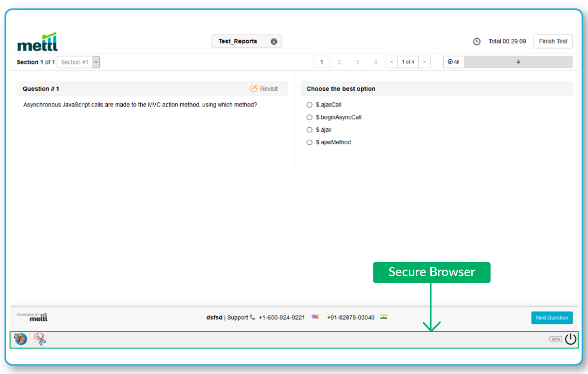Click the next-page chevron in question navigation

(x=424, y=61)
